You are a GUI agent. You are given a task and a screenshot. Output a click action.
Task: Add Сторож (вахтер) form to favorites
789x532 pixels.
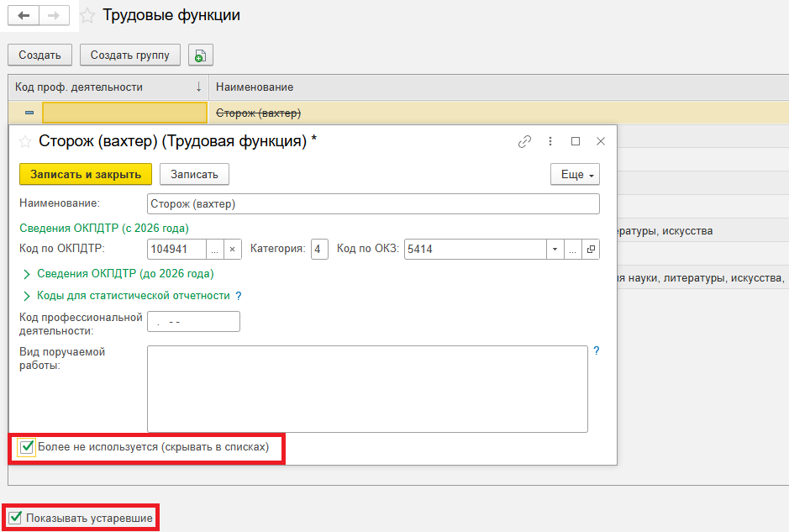coord(25,141)
